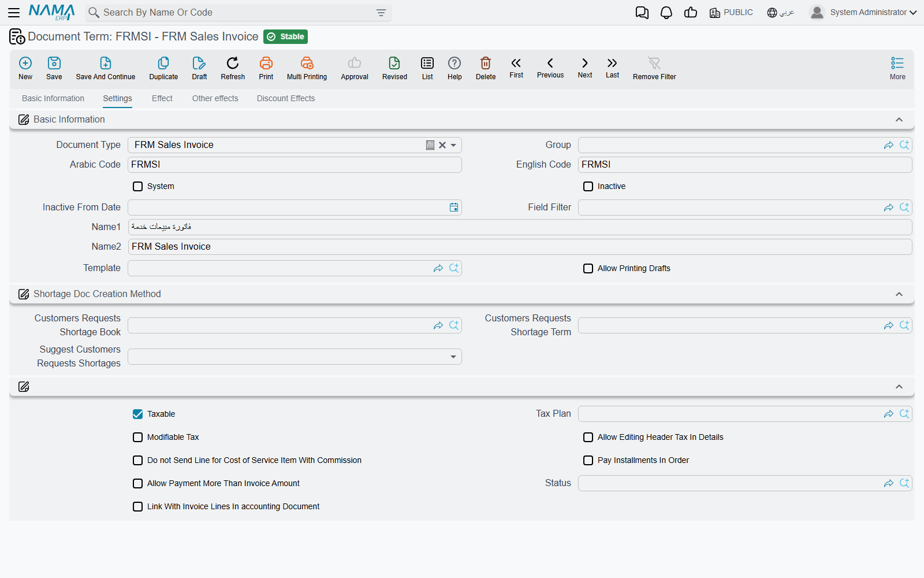Open System Administrator user menu
The width and height of the screenshot is (924, 578).
863,12
